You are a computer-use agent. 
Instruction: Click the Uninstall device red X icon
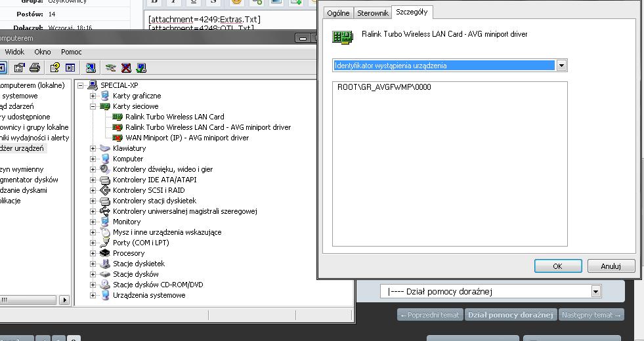tap(126, 68)
